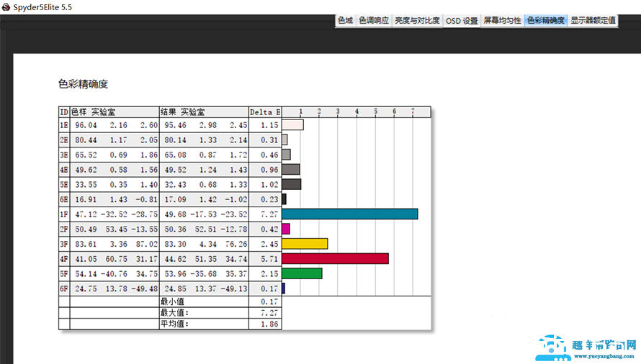
Task: Click the minimum value 0.17 in summary
Action: [269, 301]
